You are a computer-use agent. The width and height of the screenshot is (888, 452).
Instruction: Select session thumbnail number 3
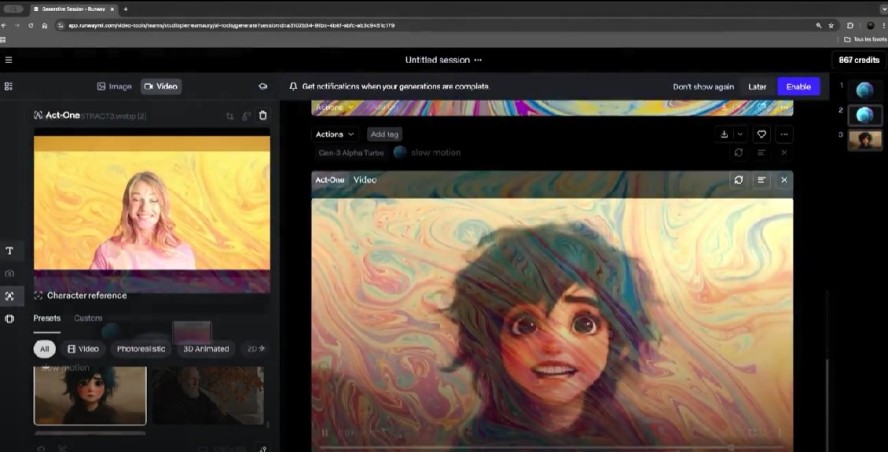pyautogui.click(x=864, y=140)
